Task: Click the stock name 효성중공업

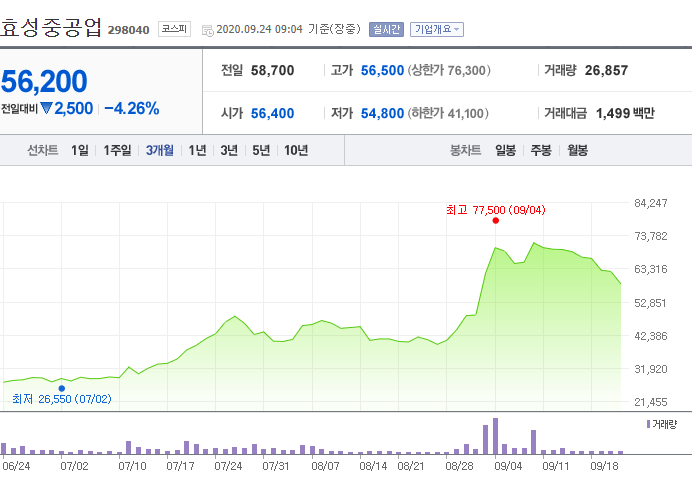Action: coord(51,28)
